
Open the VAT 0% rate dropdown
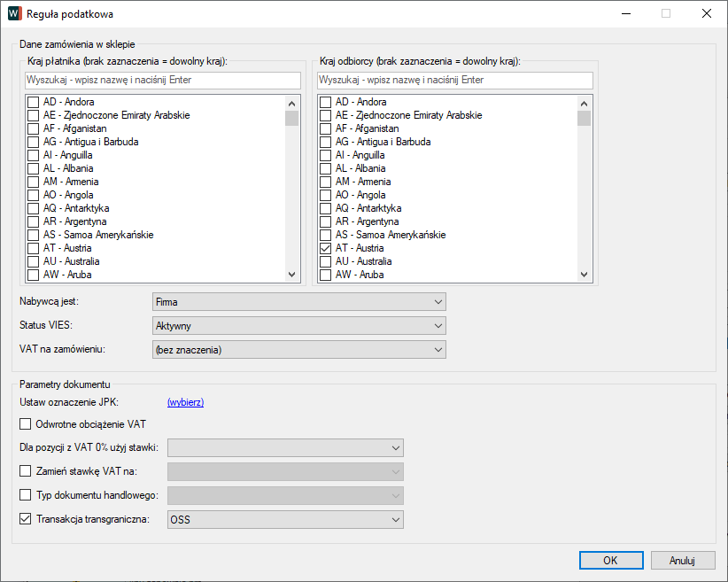[x=285, y=448]
